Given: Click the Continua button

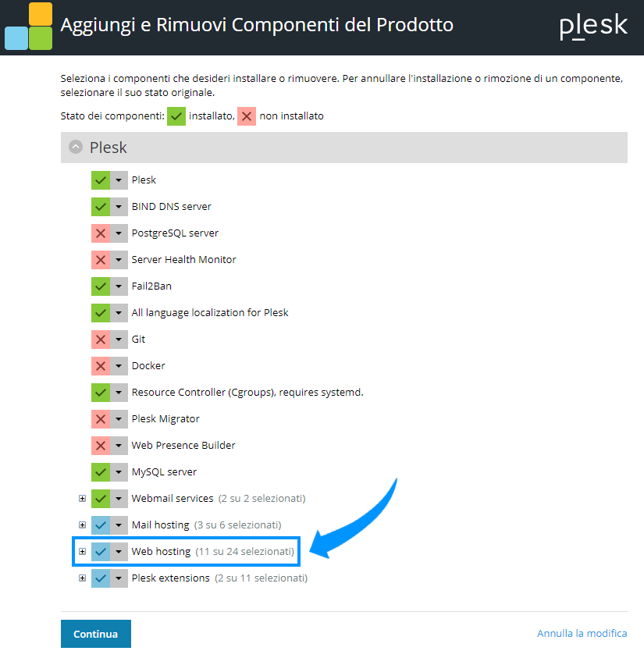Looking at the screenshot, I should point(96,634).
